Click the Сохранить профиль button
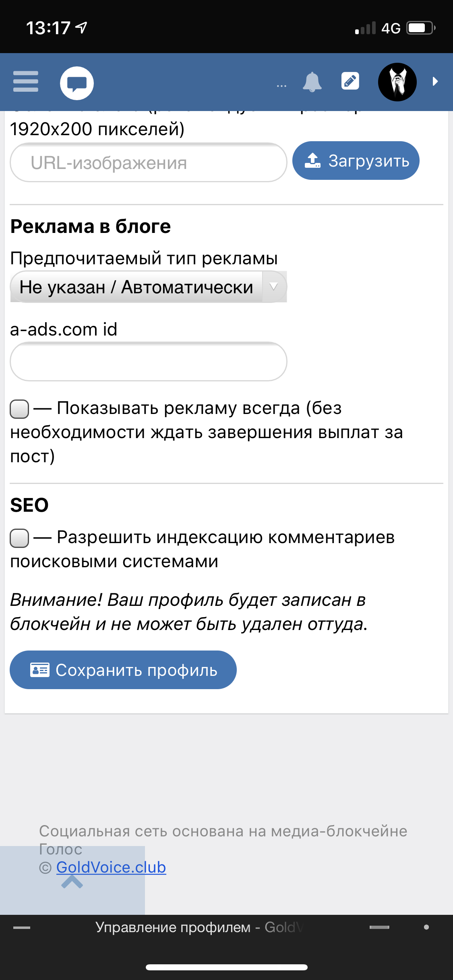The width and height of the screenshot is (453, 980). [123, 670]
